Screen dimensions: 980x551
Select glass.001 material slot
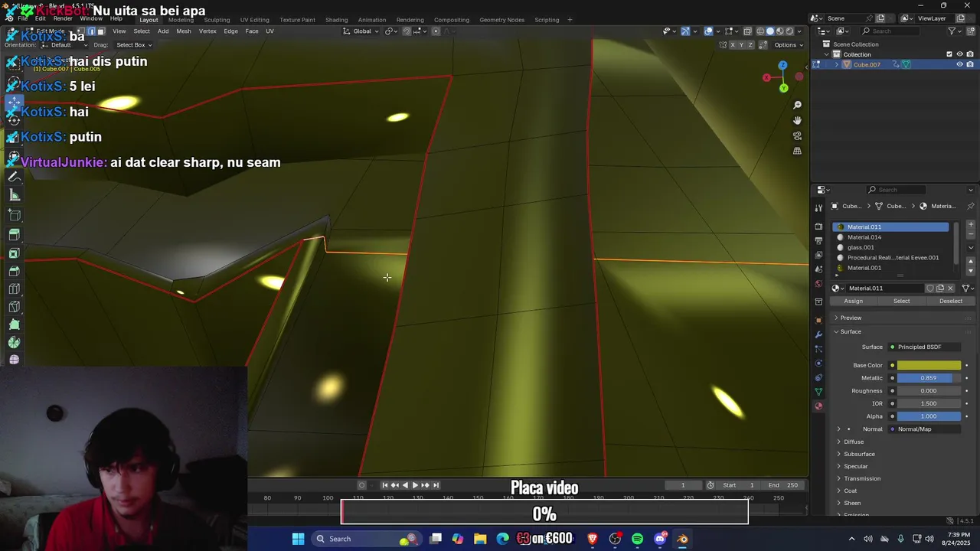tap(892, 247)
